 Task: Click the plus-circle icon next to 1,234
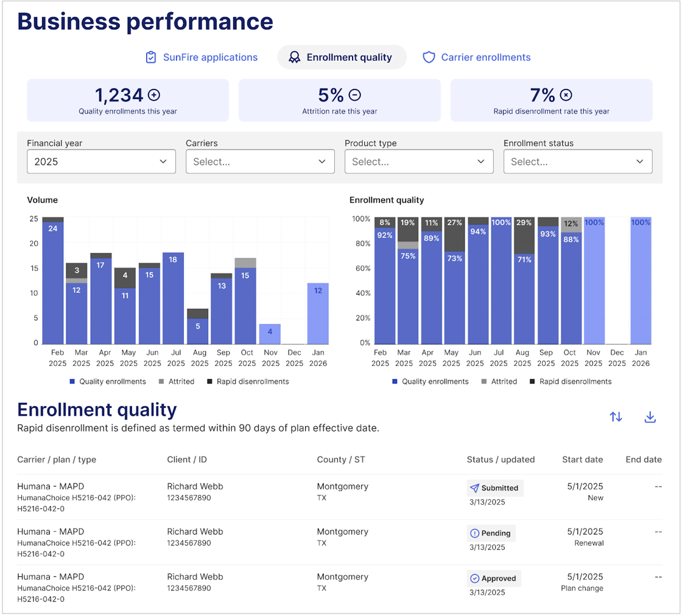[x=153, y=95]
